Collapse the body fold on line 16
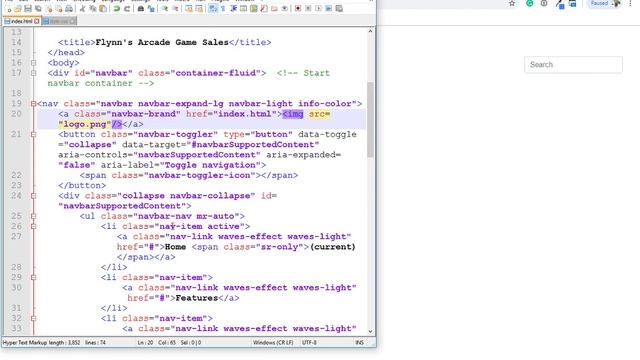Image resolution: width=640 pixels, height=360 pixels. (33, 63)
